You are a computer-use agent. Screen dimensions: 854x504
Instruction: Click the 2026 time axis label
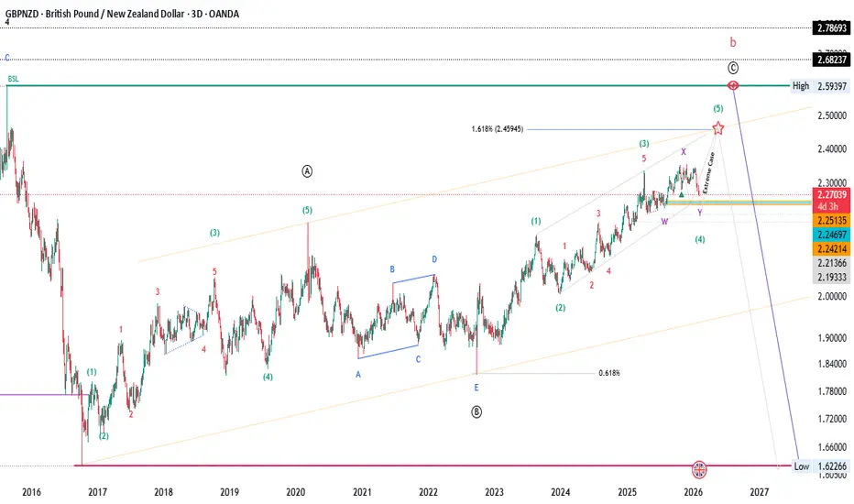(x=693, y=492)
